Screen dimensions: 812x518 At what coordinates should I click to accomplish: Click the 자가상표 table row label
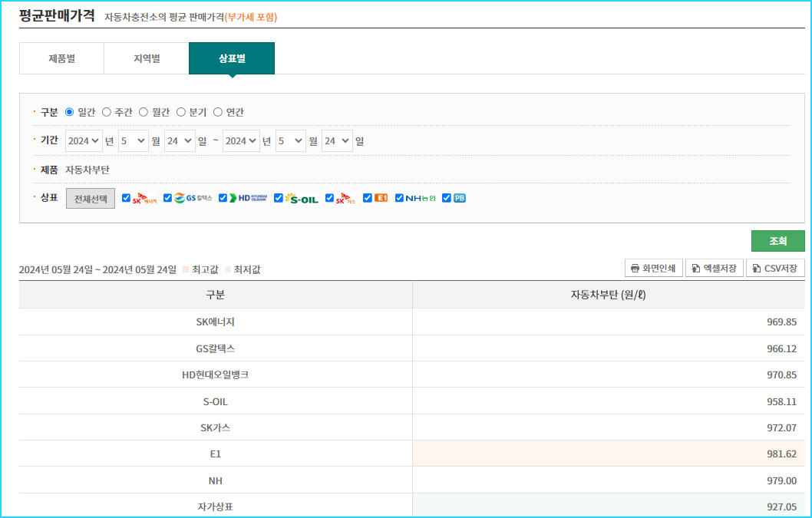(216, 506)
